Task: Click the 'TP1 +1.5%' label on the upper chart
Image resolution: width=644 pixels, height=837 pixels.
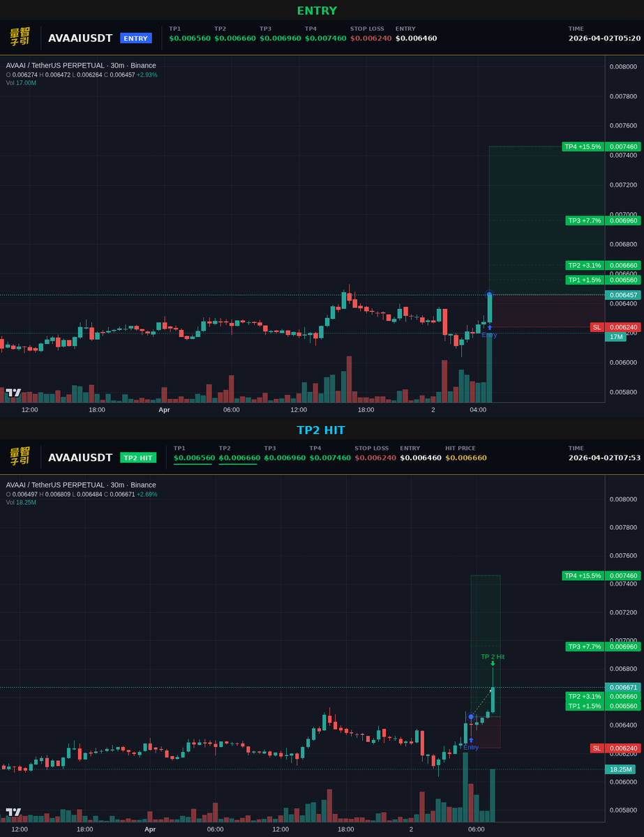Action: pos(585,280)
